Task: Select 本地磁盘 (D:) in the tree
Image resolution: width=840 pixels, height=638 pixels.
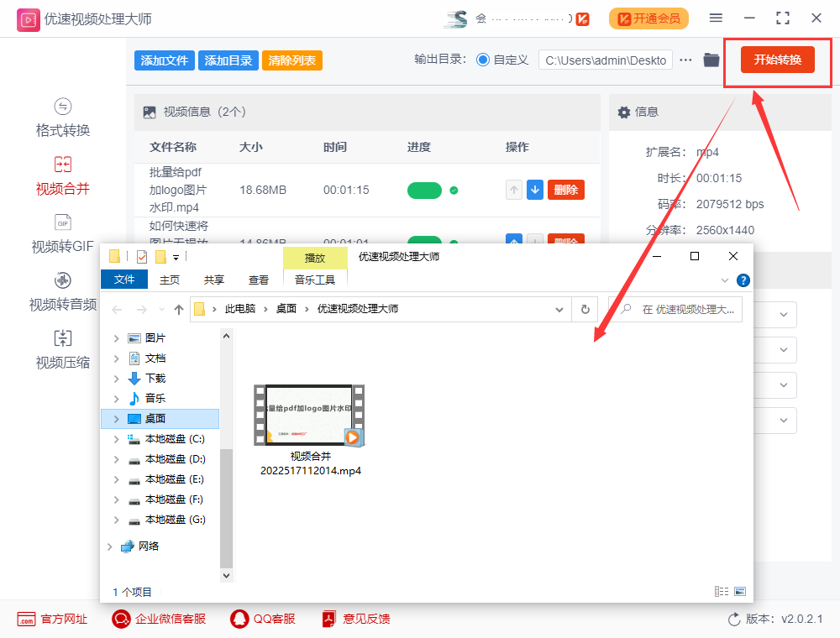Action: (175, 459)
